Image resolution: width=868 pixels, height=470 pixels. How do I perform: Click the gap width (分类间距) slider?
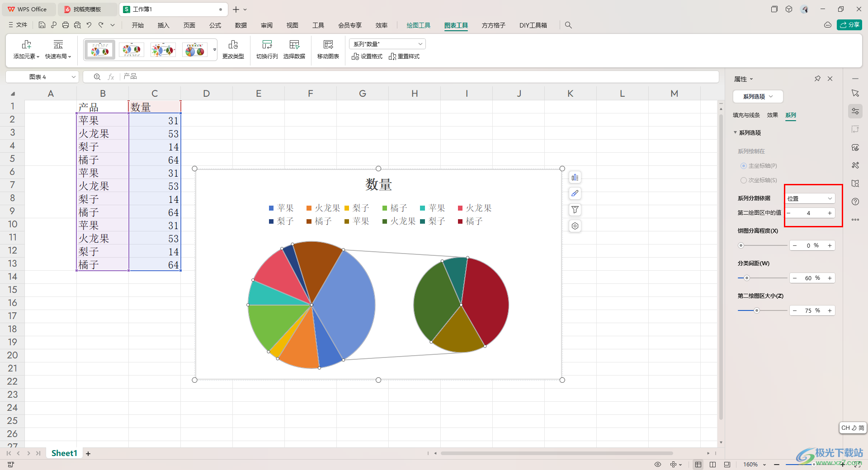point(762,278)
